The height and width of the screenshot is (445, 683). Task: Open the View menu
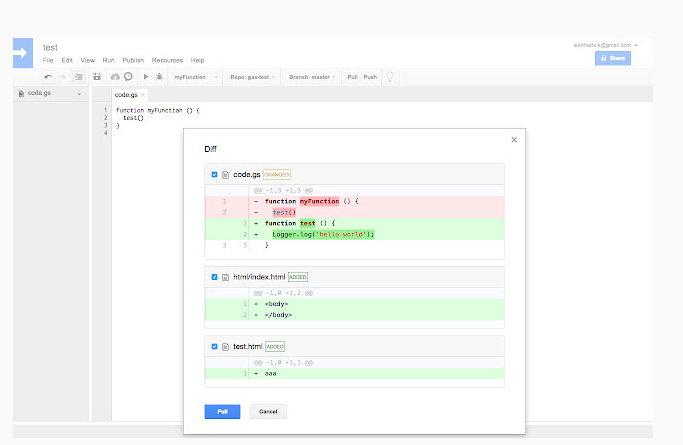coord(88,60)
